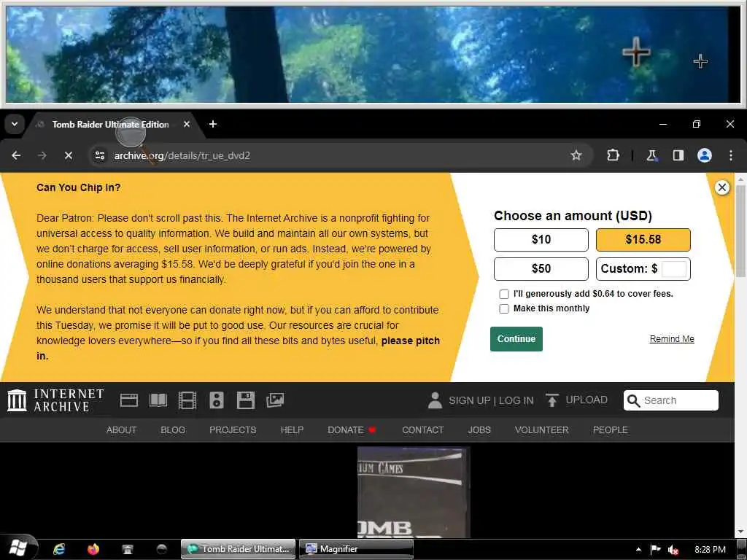Open the PROJECTS menu item

233,430
